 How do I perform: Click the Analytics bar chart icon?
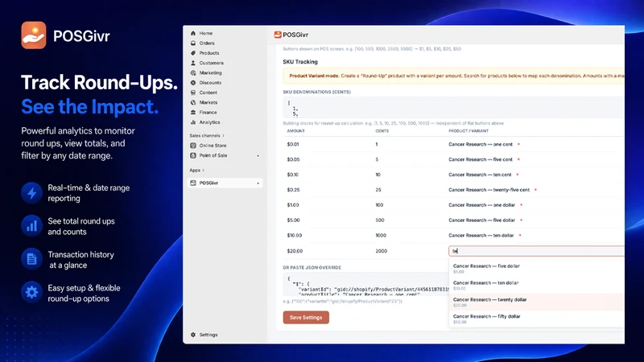coord(193,122)
